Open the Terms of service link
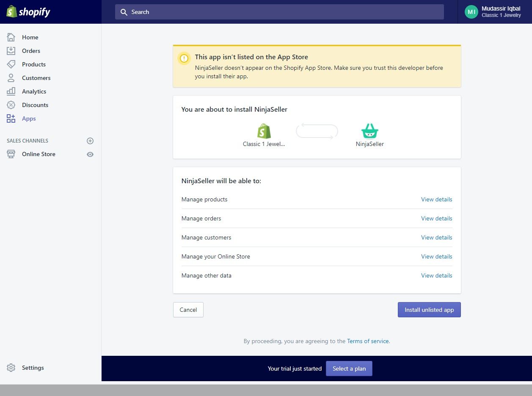Screen dimensions: 532x396 pos(368,341)
